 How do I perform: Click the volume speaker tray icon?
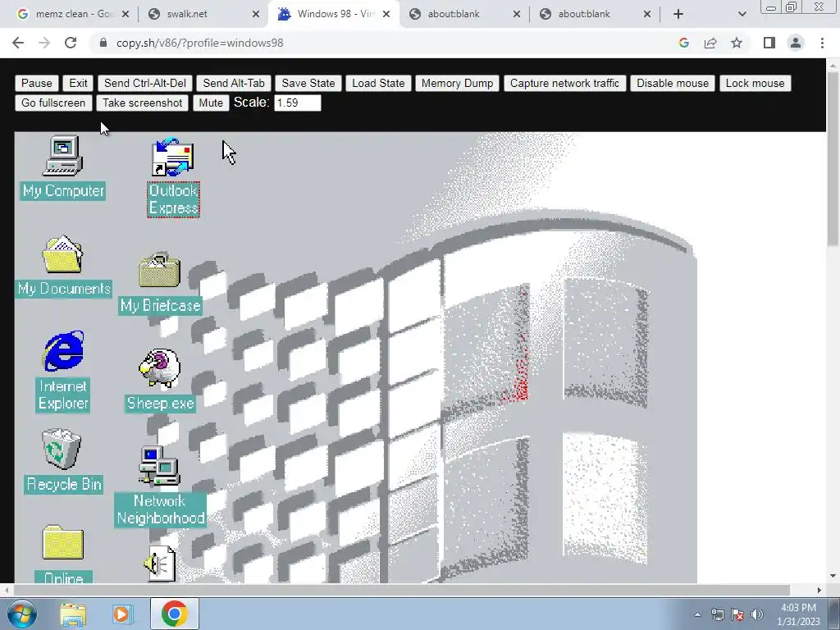757,614
